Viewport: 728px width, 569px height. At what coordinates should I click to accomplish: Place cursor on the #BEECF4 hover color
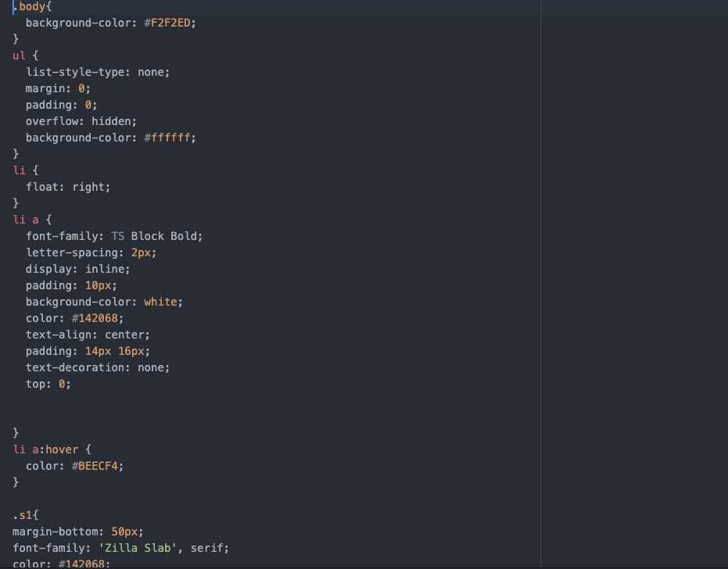point(95,466)
